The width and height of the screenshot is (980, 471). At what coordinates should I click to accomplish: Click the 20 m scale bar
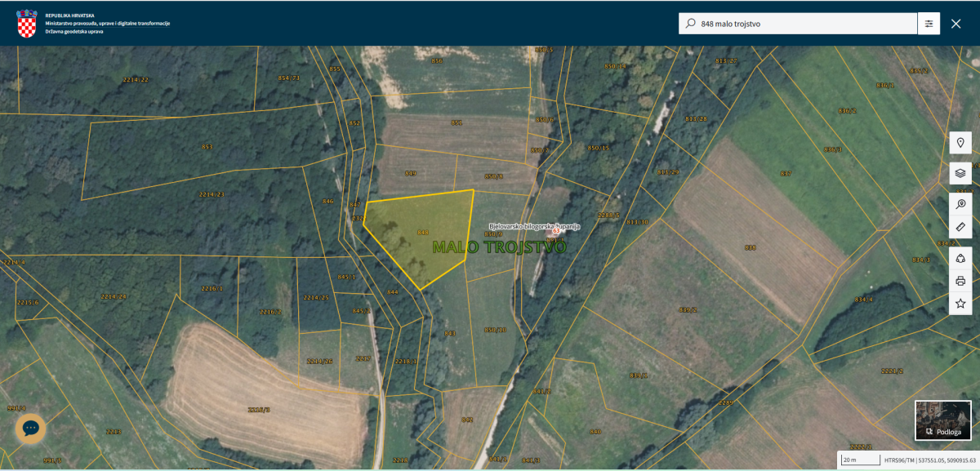pos(857,460)
